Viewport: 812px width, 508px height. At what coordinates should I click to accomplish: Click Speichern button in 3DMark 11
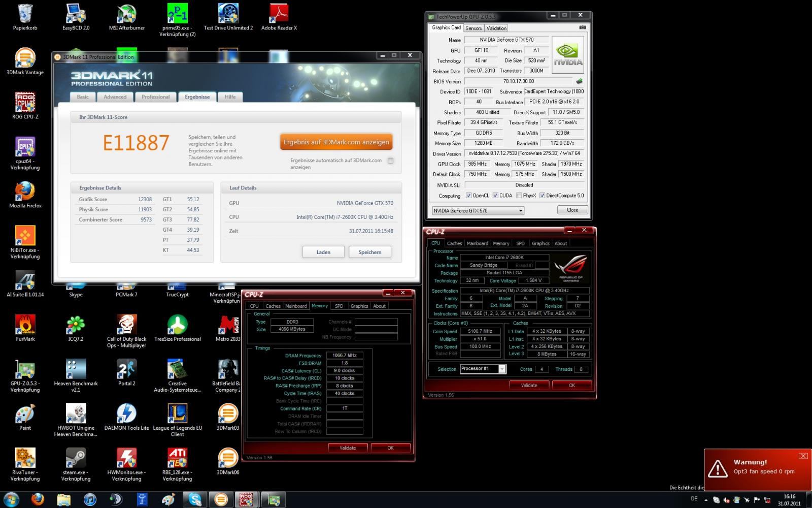370,252
